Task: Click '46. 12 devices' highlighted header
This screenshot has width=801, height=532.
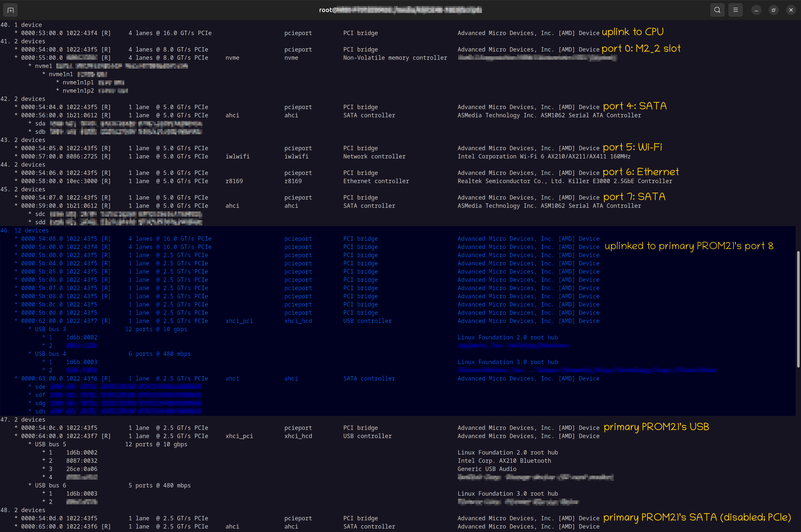Action: pos(24,230)
